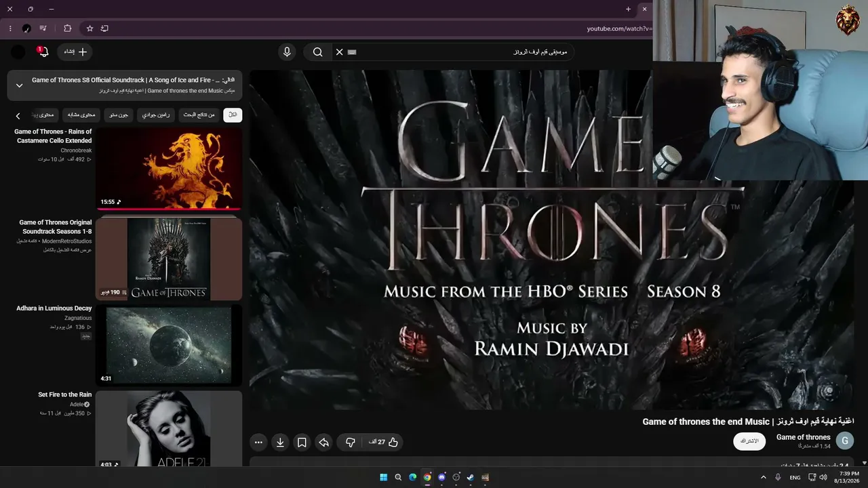Open the browser media controls icon

pos(43,28)
